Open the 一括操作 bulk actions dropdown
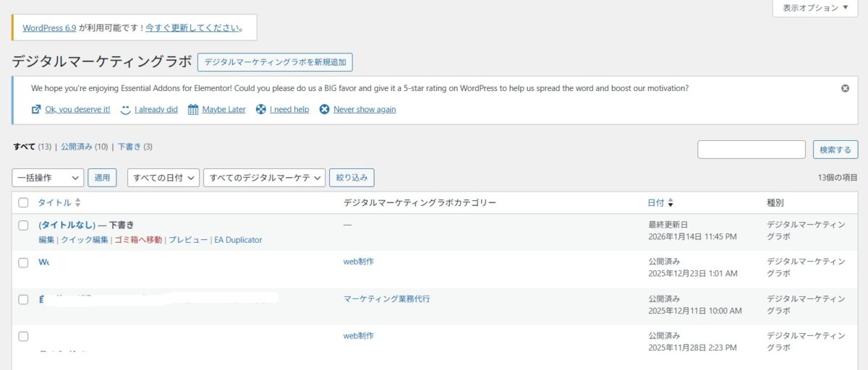Screen dimensions: 868x370 pyautogui.click(x=48, y=177)
